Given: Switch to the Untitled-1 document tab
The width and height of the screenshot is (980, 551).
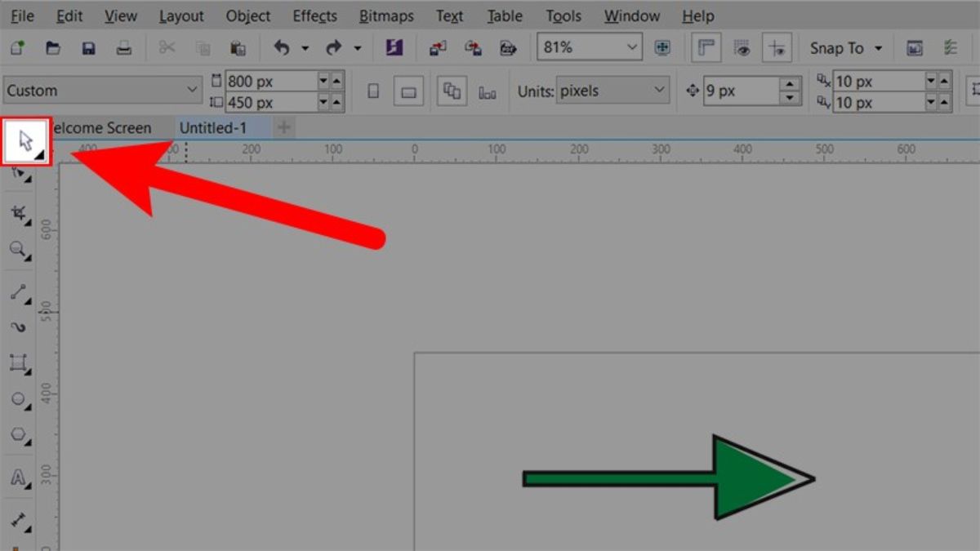Looking at the screenshot, I should tap(213, 128).
